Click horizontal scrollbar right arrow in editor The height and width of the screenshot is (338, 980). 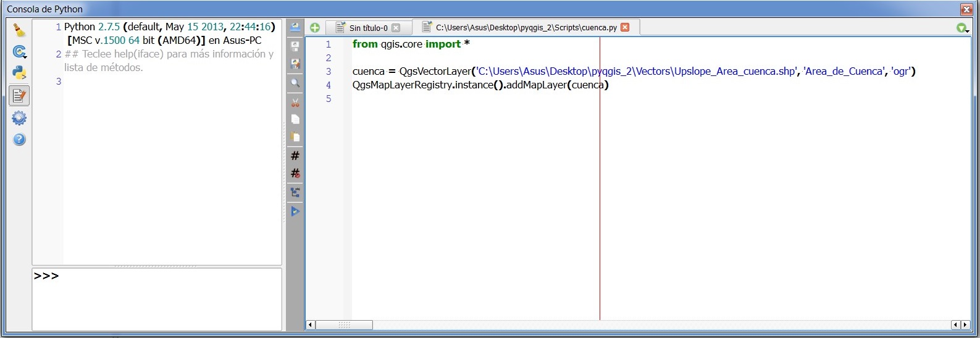(x=965, y=325)
